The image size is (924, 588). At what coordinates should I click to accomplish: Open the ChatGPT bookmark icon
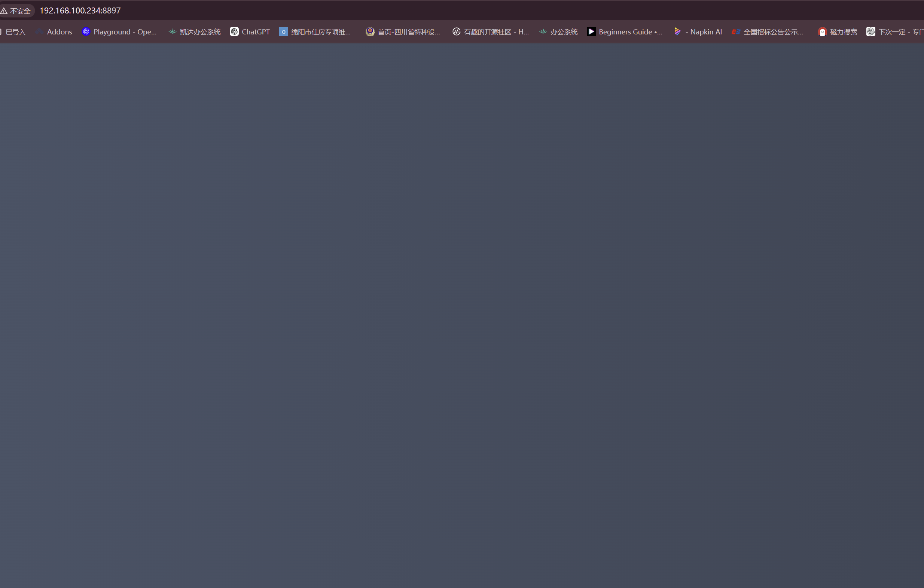[234, 31]
